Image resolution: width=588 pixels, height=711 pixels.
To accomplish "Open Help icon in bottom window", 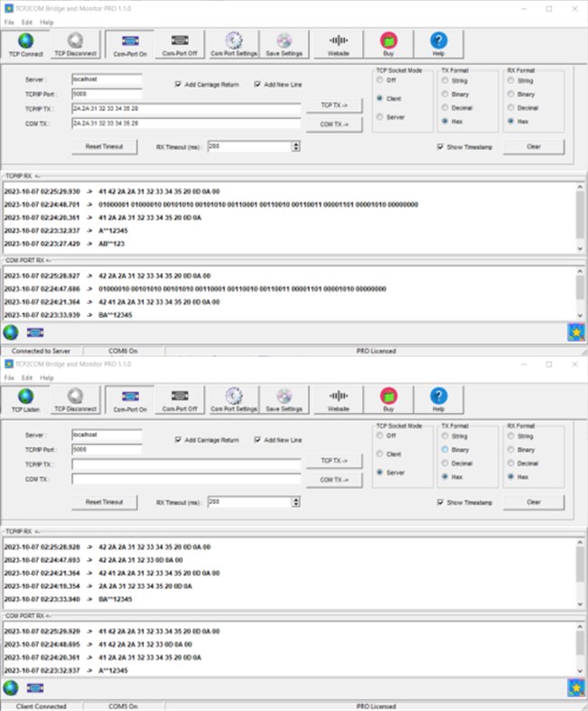I will 438,400.
